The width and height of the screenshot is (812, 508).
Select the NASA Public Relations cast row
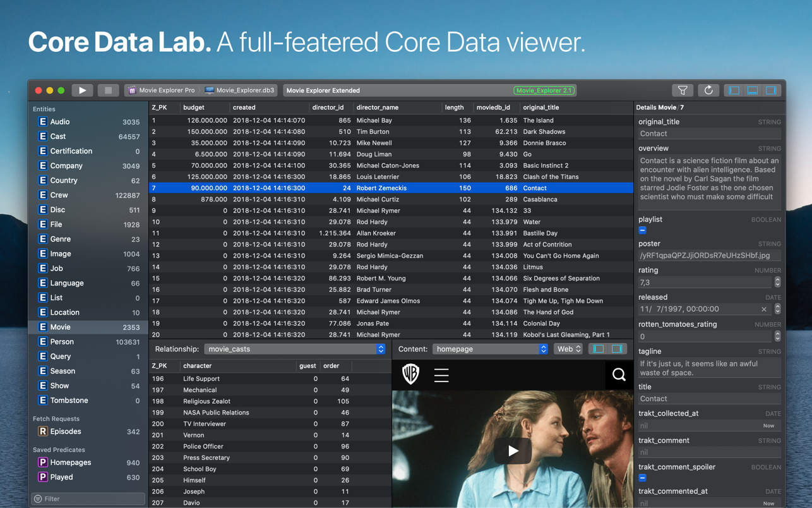click(270, 413)
